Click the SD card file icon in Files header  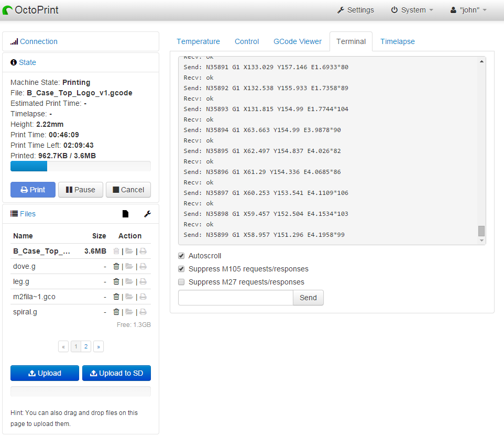point(125,214)
